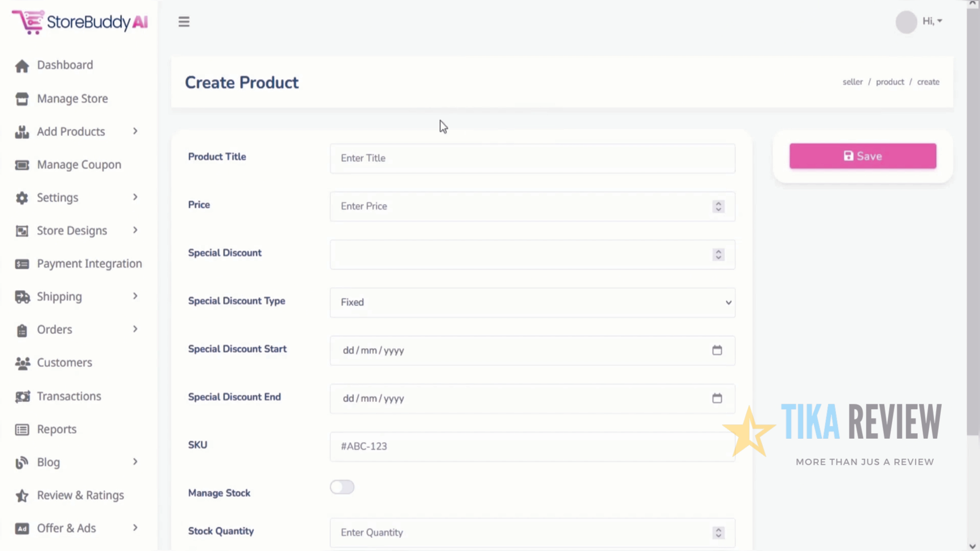Viewport: 980px width, 551px height.
Task: Click the Manage Coupon icon
Action: [22, 165]
